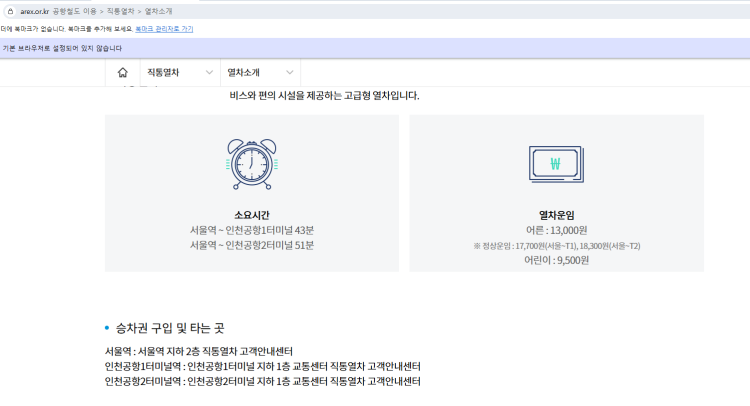Click the 서울역 ~ 인천공항2터미널 51분 text
Screen dimensions: 750x406
[252, 245]
